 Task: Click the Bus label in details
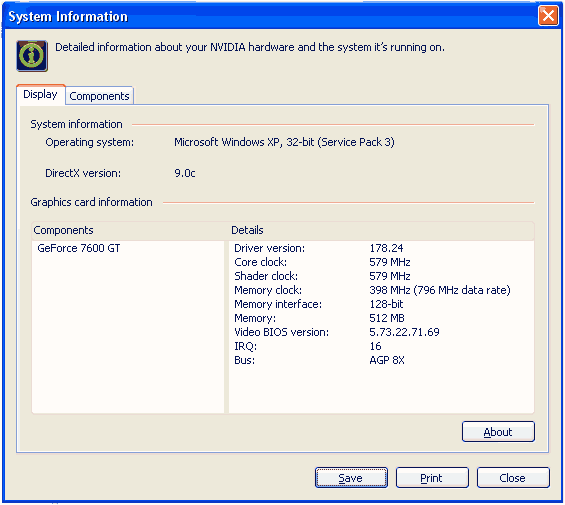[x=244, y=360]
